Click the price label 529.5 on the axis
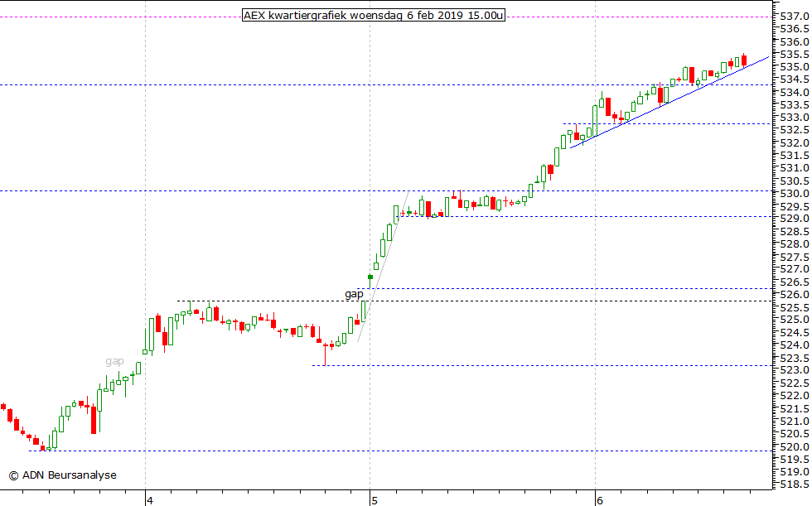The width and height of the screenshot is (812, 506). [x=795, y=206]
